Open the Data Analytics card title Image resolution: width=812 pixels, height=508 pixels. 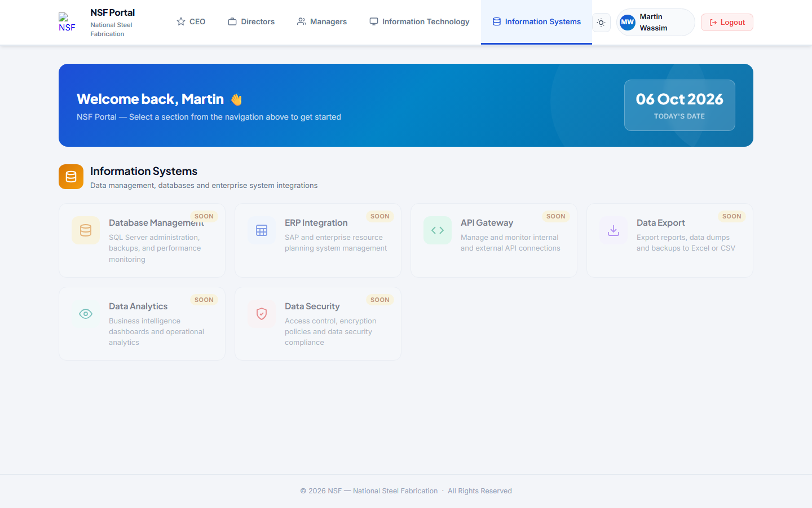pyautogui.click(x=138, y=306)
